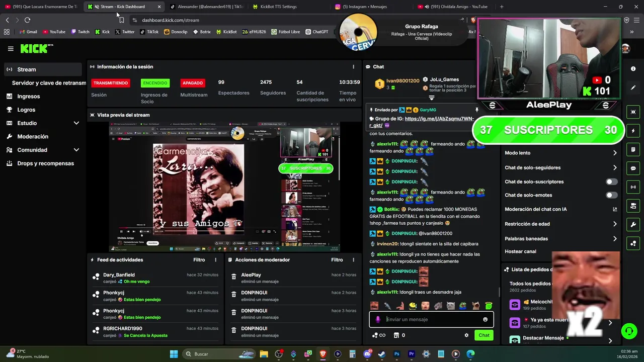Open Servidor y clave de retransmisión
The width and height of the screenshot is (644, 362).
pyautogui.click(x=49, y=83)
